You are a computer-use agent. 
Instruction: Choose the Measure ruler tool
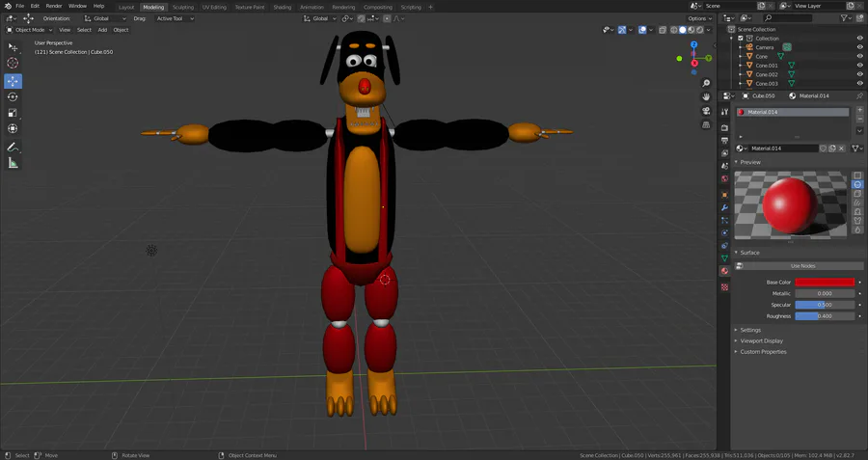click(13, 163)
